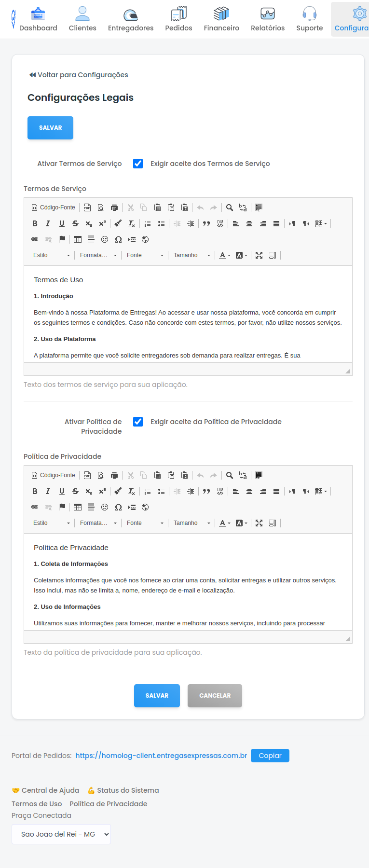Open homolog-client.entregasexpressas.com.br portal link
Viewport: 369px width, 868px height.
click(x=161, y=756)
